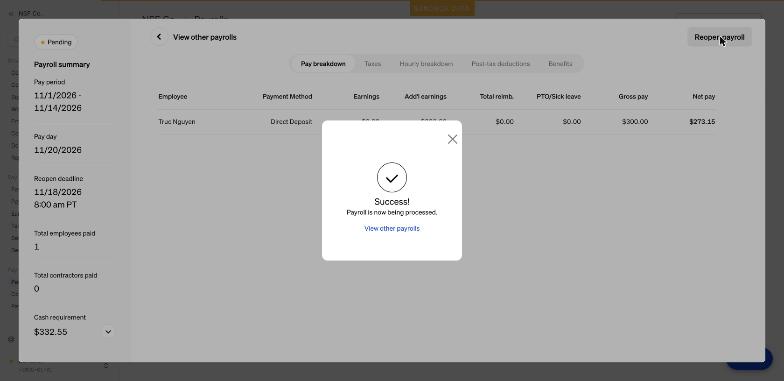Screen dimensions: 784x381
Task: Click the Employee column header
Action: (172, 96)
